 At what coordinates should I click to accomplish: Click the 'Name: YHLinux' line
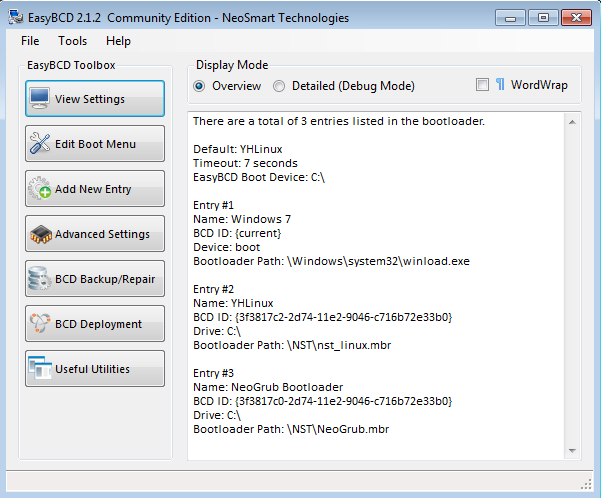coord(233,303)
